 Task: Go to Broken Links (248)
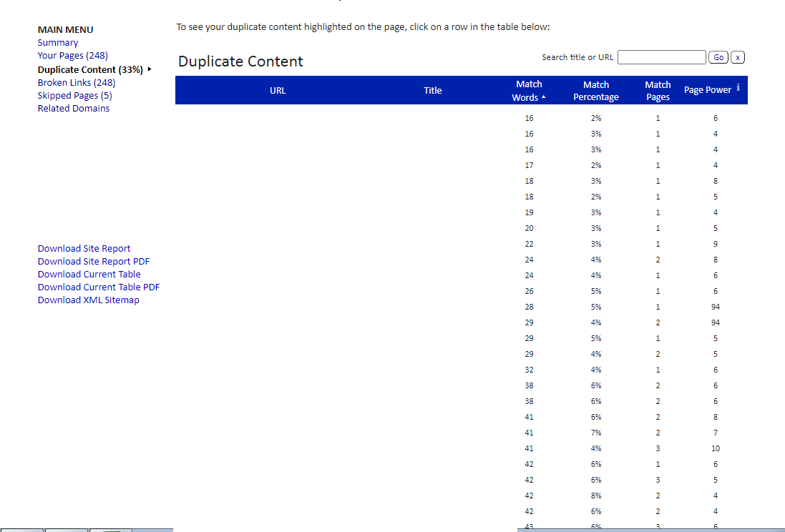[x=76, y=82]
